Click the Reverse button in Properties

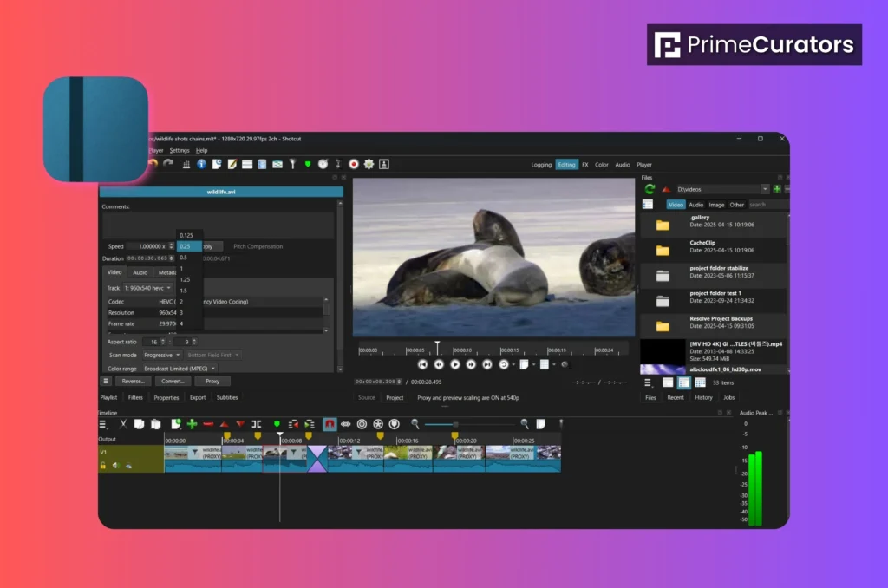132,381
